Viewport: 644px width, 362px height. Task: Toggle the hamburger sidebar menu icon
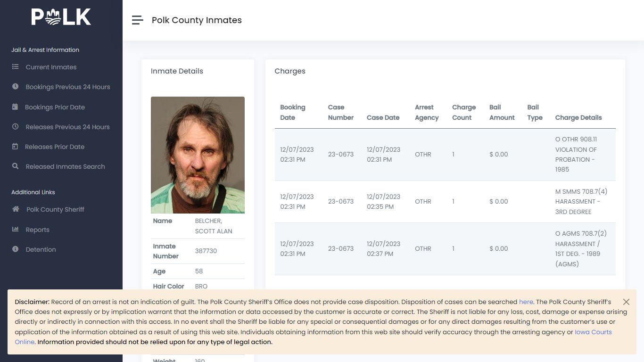[x=137, y=20]
